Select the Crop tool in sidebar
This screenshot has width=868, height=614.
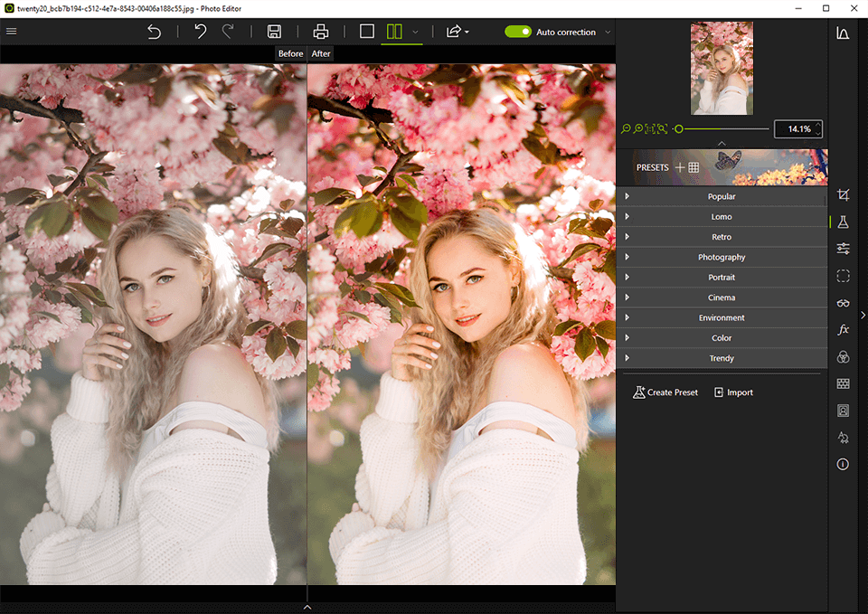(843, 194)
